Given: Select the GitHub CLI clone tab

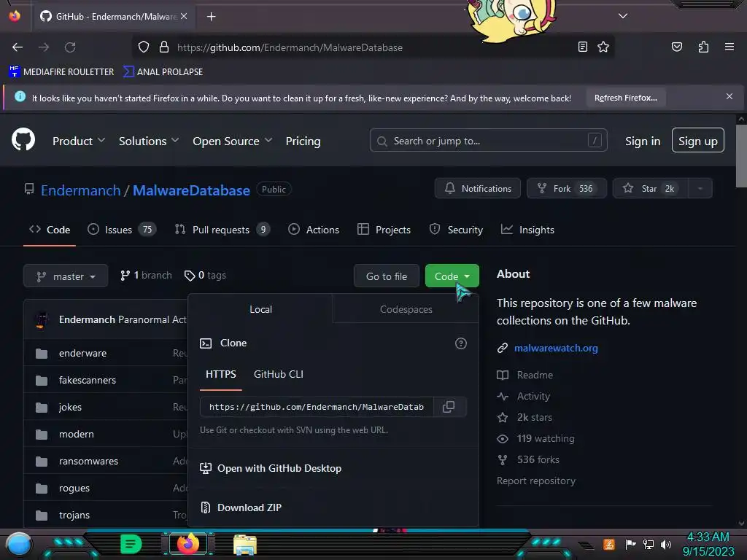Looking at the screenshot, I should pyautogui.click(x=278, y=374).
